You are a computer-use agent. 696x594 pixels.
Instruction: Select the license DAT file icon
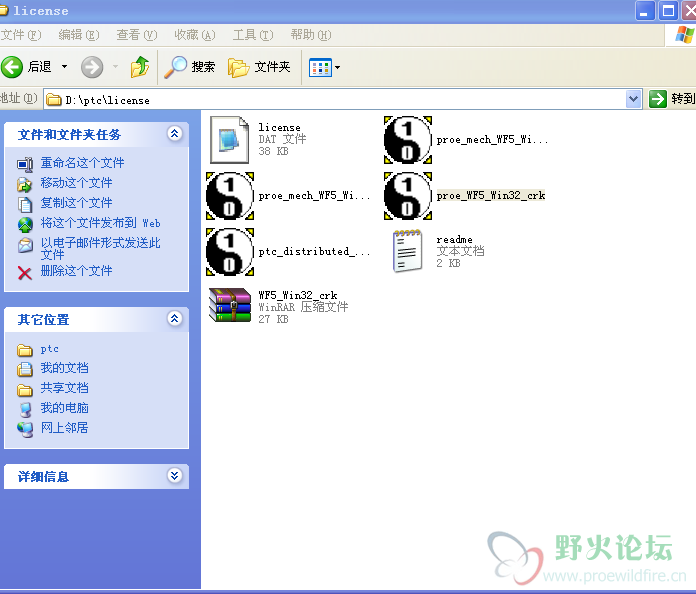(229, 140)
